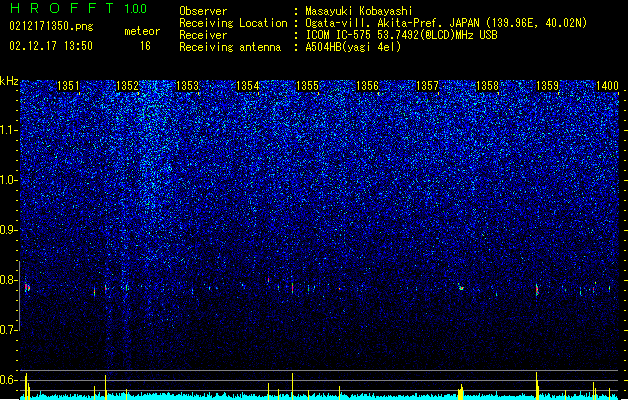
Task: Select the filename 0212171350.png
Action: (x=51, y=26)
